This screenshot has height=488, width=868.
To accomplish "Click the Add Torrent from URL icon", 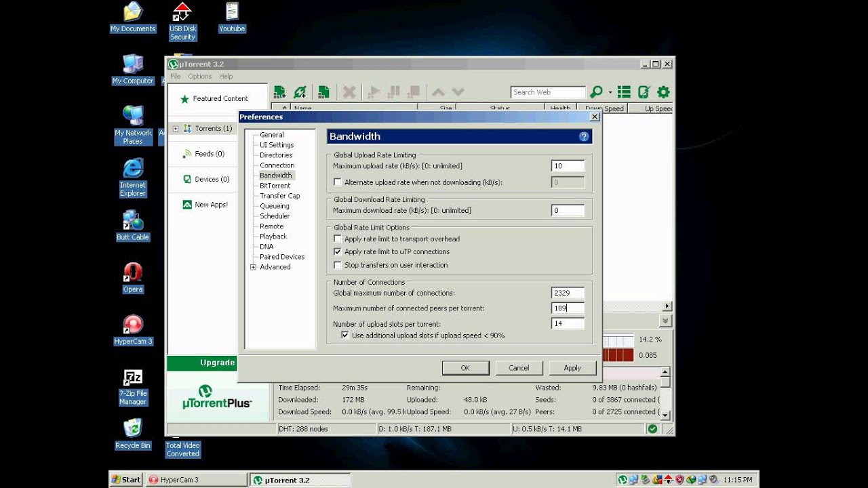I will 300,92.
